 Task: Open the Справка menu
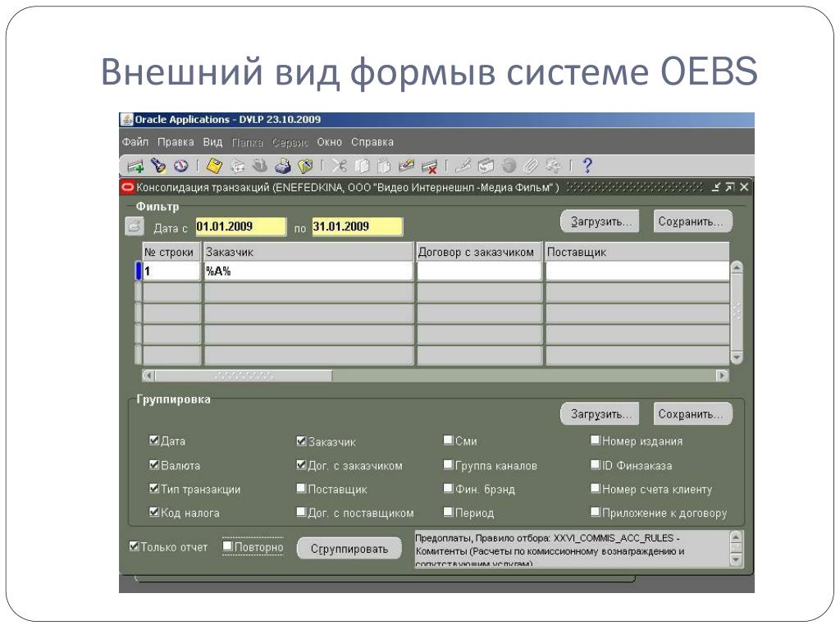[372, 142]
